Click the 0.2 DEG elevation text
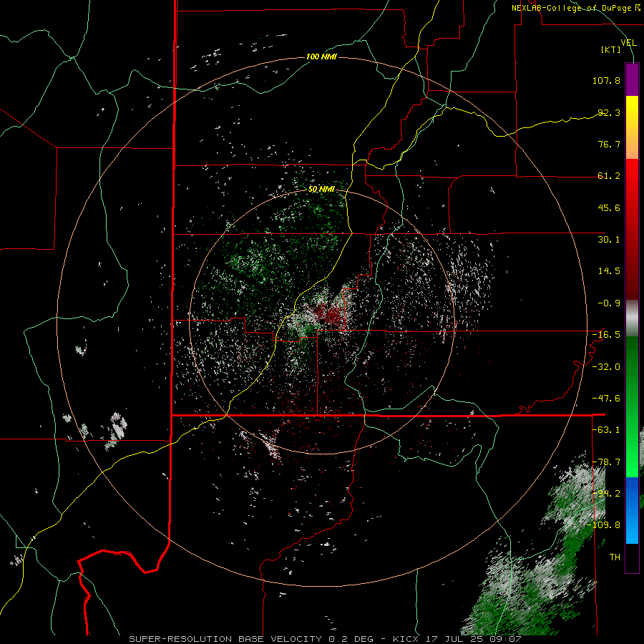Screen dimensions: 644x644 [x=351, y=639]
